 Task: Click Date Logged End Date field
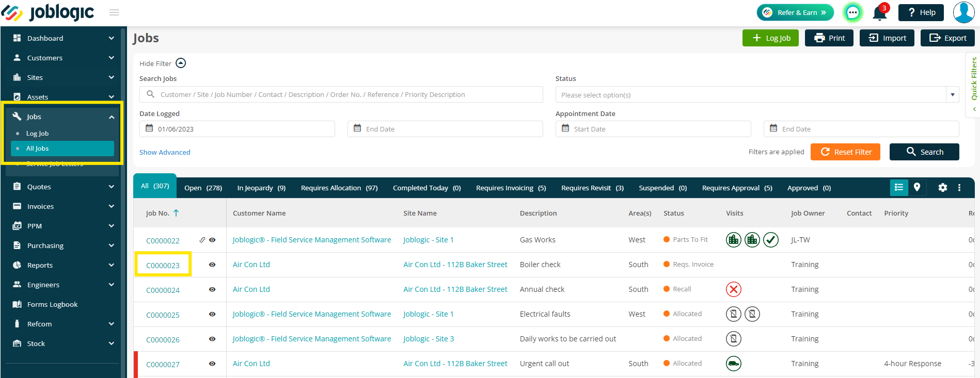click(x=445, y=129)
